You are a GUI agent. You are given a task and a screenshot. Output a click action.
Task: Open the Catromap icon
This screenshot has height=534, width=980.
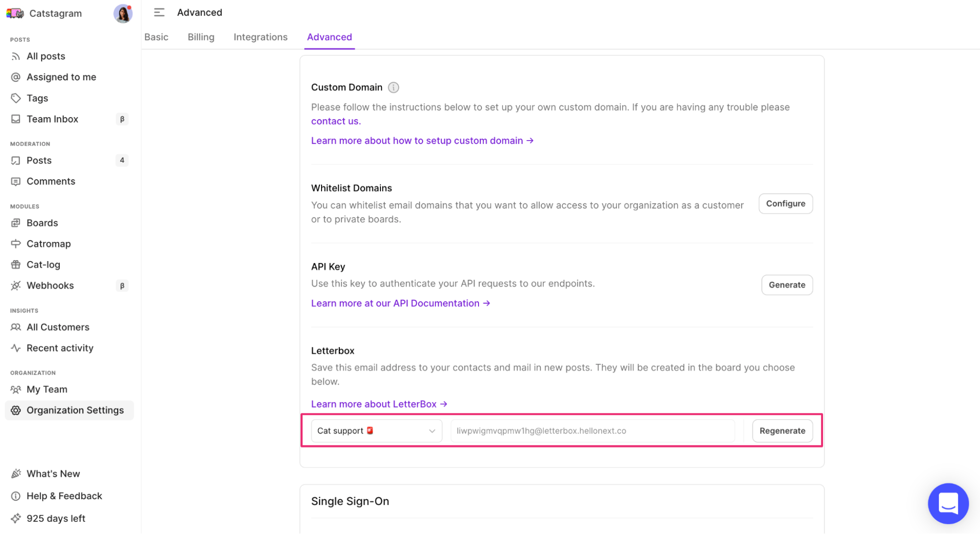16,243
